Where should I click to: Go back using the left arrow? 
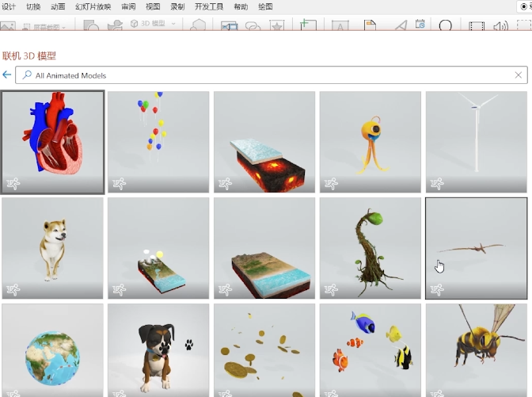[x=7, y=74]
